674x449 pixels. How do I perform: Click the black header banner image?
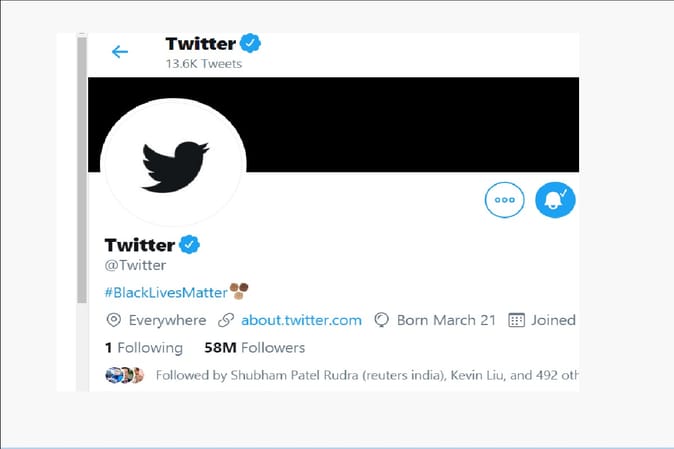[400, 120]
